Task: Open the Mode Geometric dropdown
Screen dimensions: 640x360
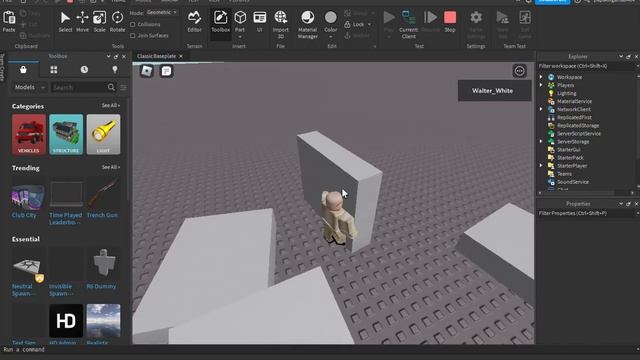Action: pyautogui.click(x=161, y=13)
